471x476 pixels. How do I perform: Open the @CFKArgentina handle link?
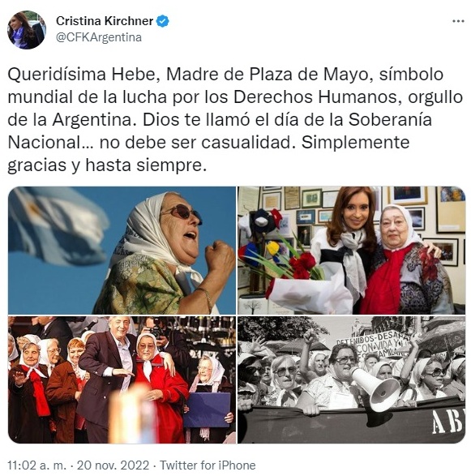pyautogui.click(x=99, y=37)
